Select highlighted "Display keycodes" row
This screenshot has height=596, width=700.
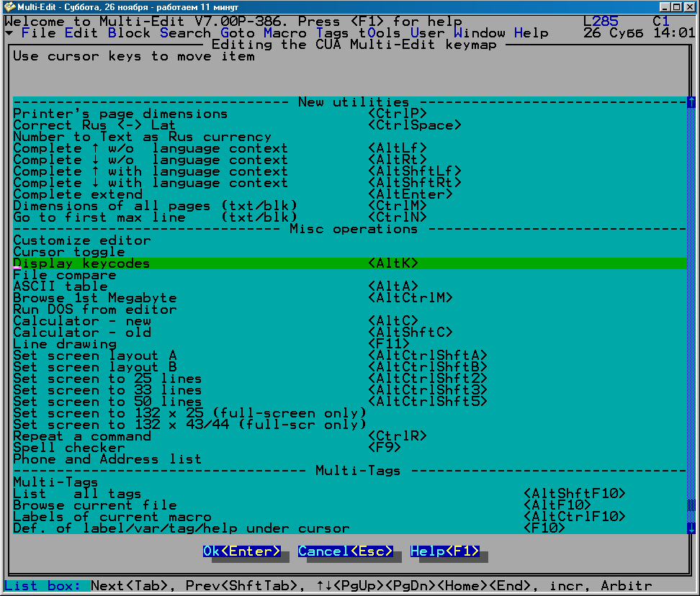[349, 263]
